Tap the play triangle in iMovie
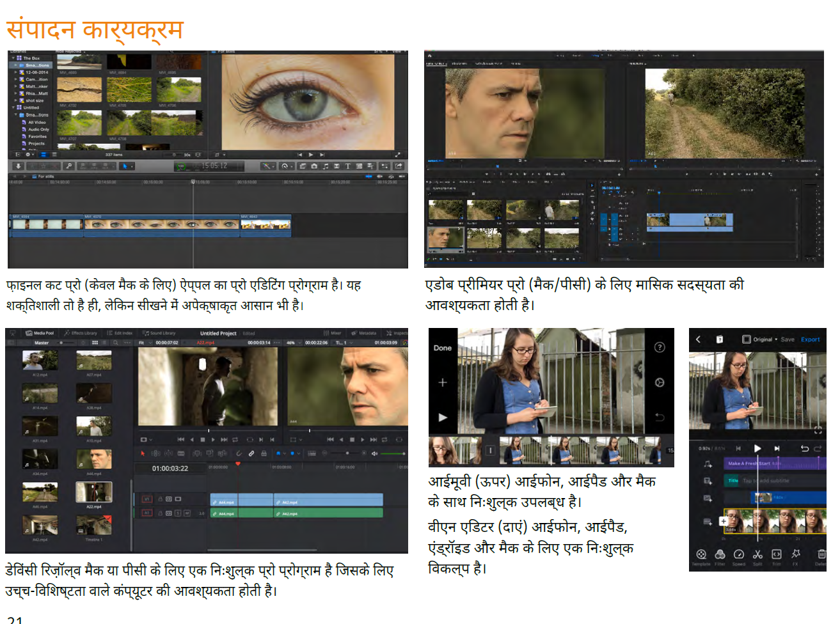This screenshot has height=624, width=840. 442,417
